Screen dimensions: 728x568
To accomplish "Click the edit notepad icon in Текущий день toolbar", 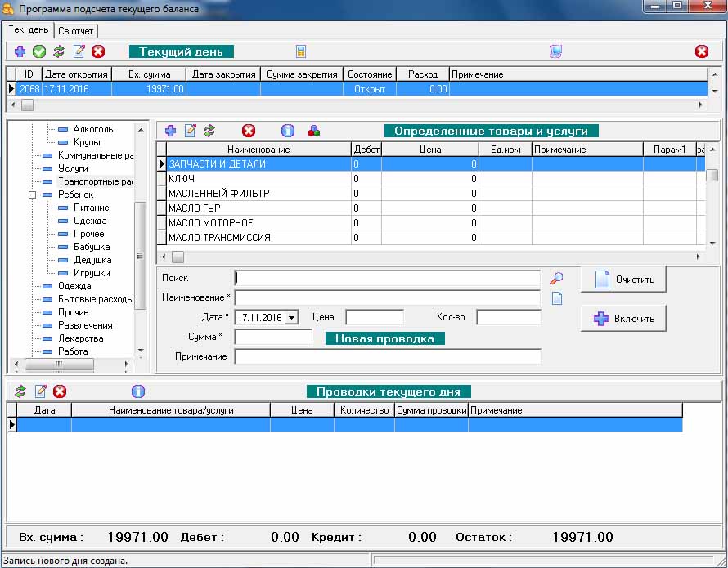I will click(79, 51).
